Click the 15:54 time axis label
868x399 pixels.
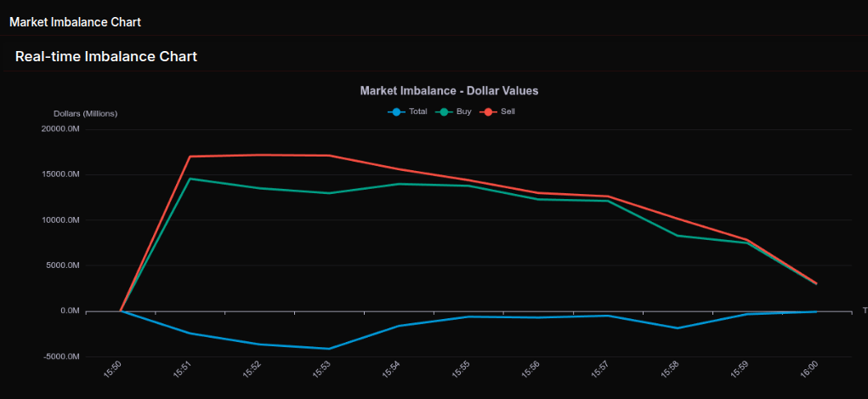[391, 370]
